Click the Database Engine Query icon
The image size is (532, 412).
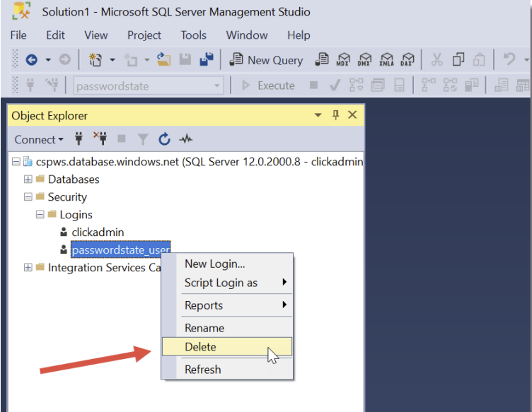[x=322, y=59]
